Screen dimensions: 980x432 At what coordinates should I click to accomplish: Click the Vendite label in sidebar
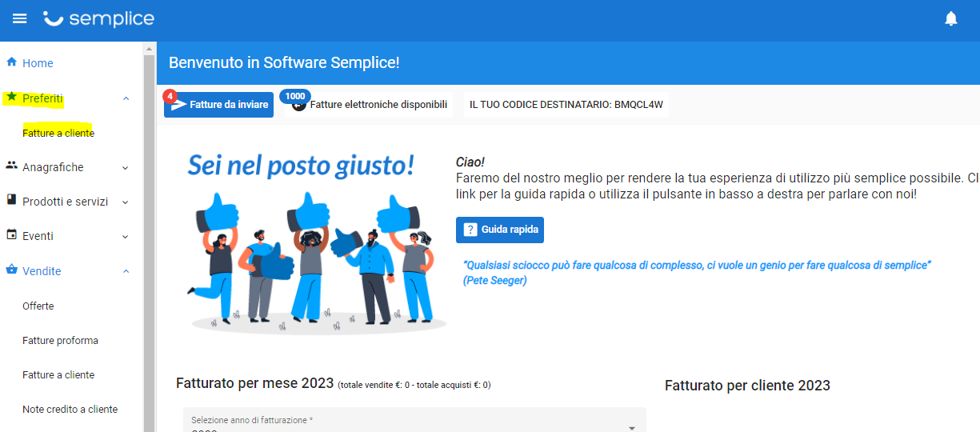pyautogui.click(x=42, y=271)
